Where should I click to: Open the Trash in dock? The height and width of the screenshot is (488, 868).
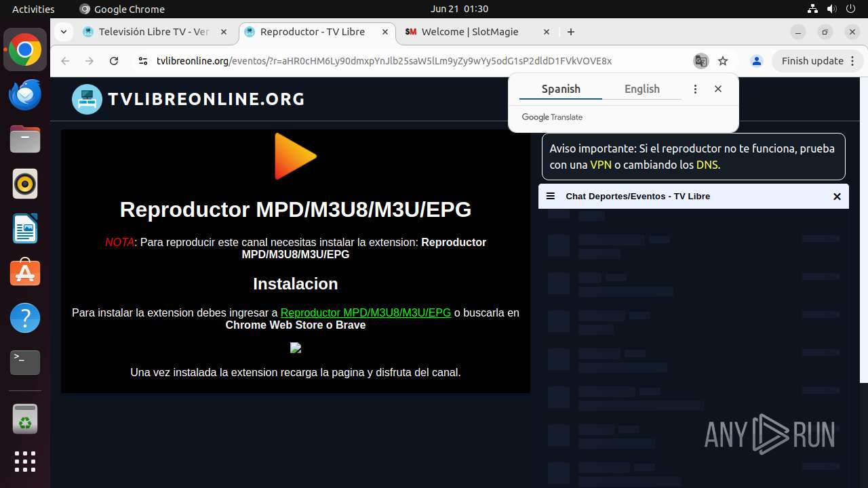tap(25, 419)
